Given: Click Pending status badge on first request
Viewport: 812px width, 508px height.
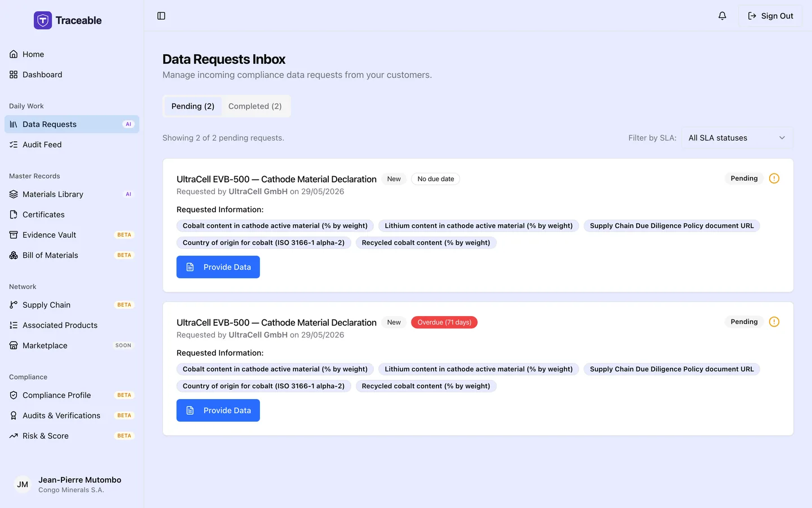Looking at the screenshot, I should (744, 178).
